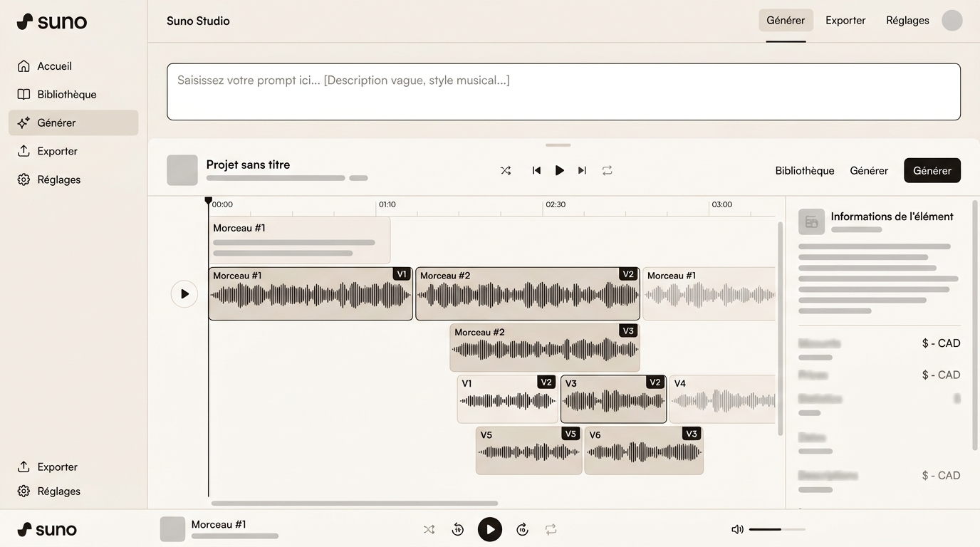Click the Suno logo in bottom bar
Viewport: 980px width, 547px height.
click(46, 529)
